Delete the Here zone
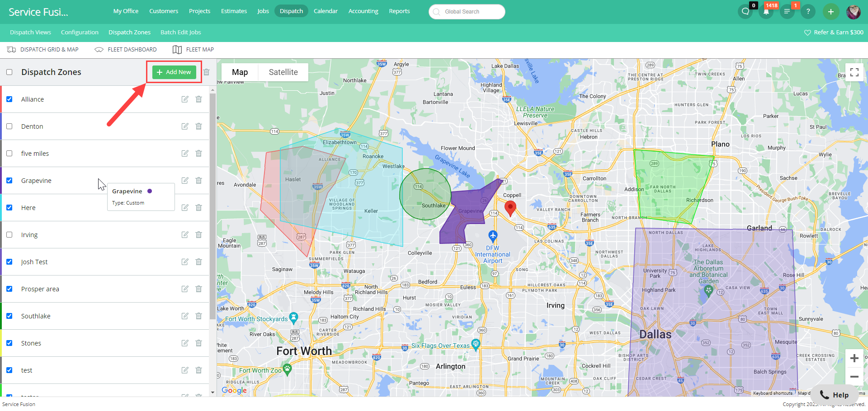Image resolution: width=868 pixels, height=411 pixels. pyautogui.click(x=198, y=208)
